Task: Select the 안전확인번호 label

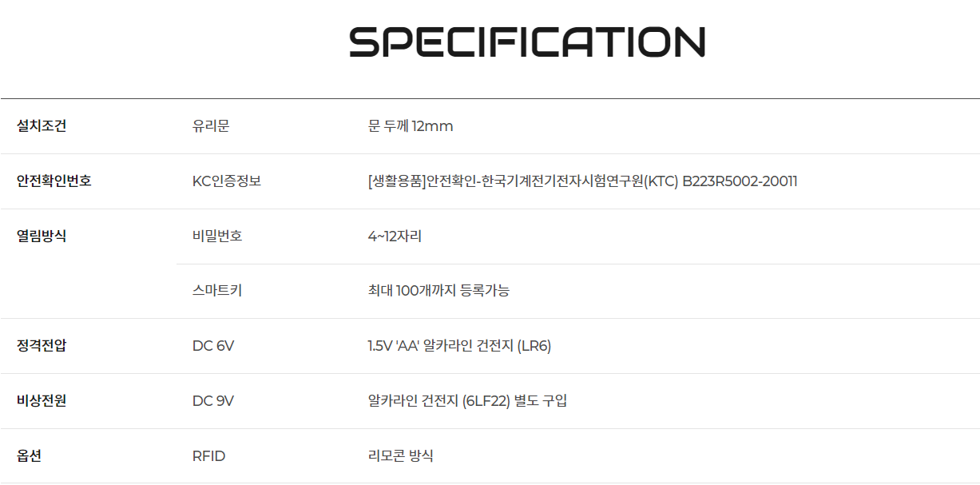Action: (x=54, y=181)
